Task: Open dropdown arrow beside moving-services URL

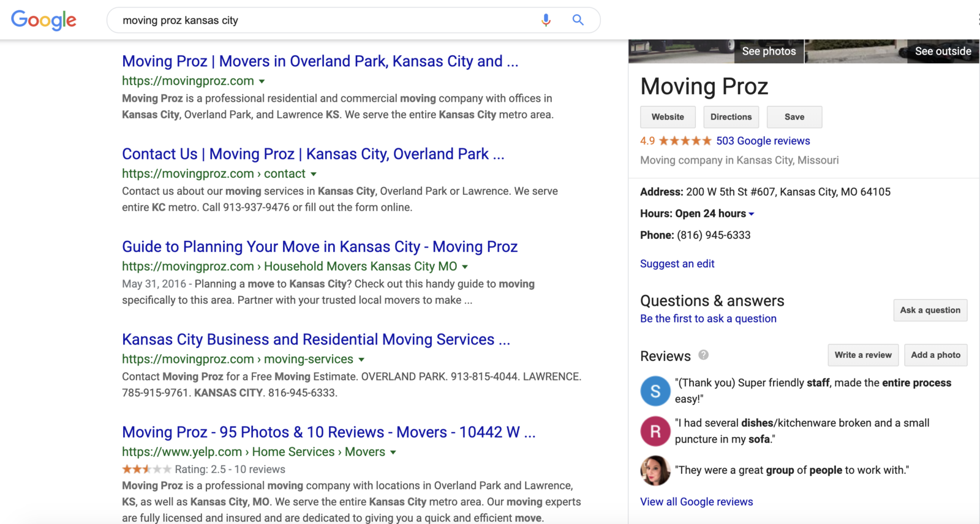Action: (361, 360)
